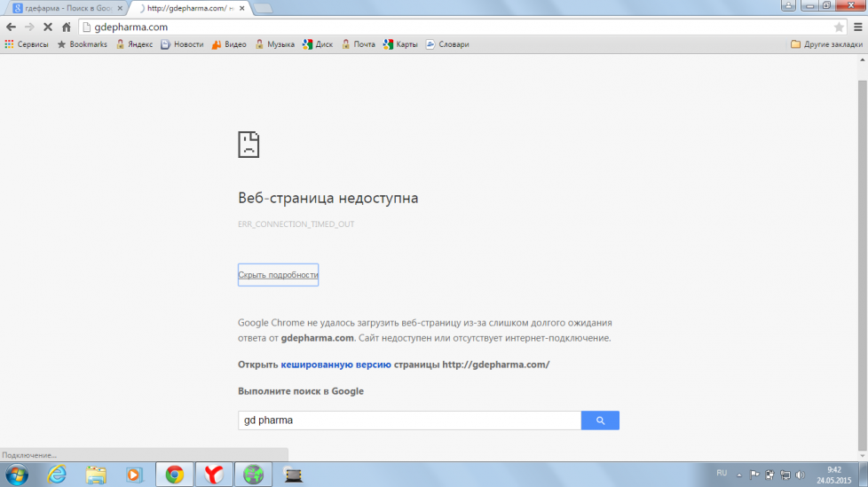Open the RU language selector
Image resolution: width=868 pixels, height=487 pixels.
pyautogui.click(x=721, y=474)
